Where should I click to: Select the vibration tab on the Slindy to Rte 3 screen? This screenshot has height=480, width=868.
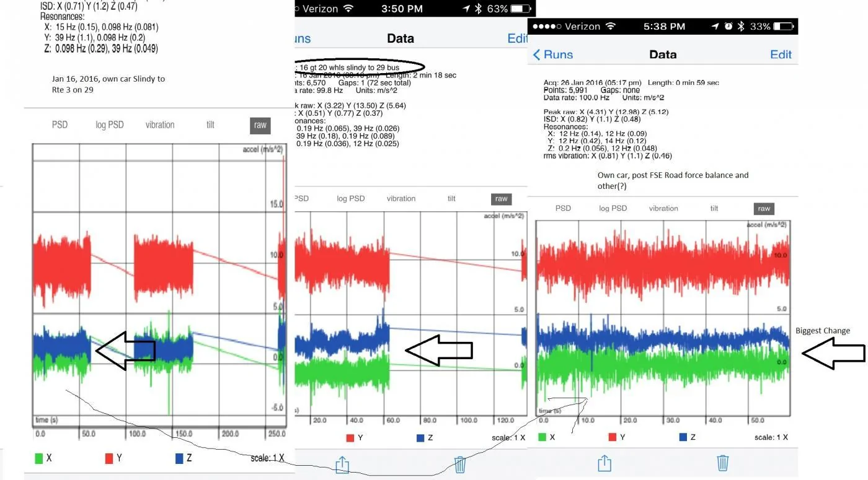click(160, 124)
